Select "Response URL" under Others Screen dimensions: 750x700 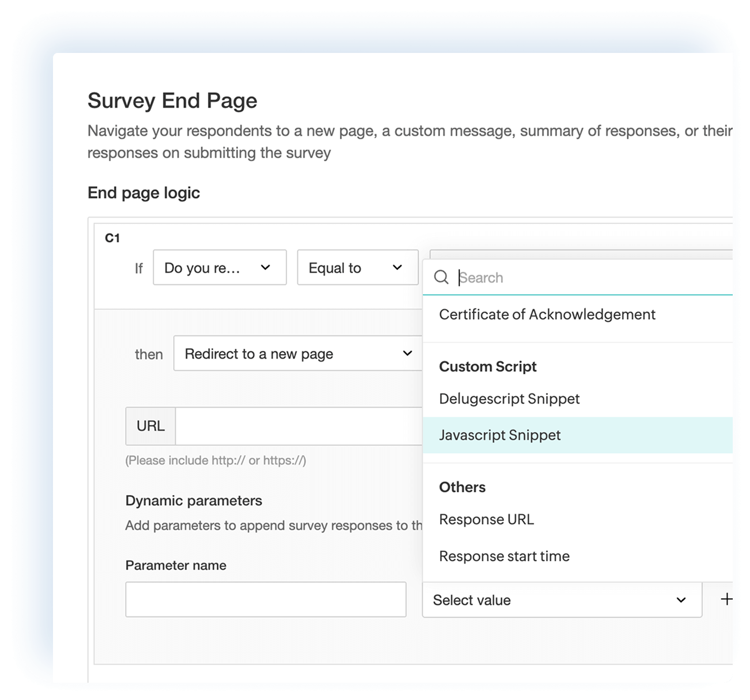(487, 519)
